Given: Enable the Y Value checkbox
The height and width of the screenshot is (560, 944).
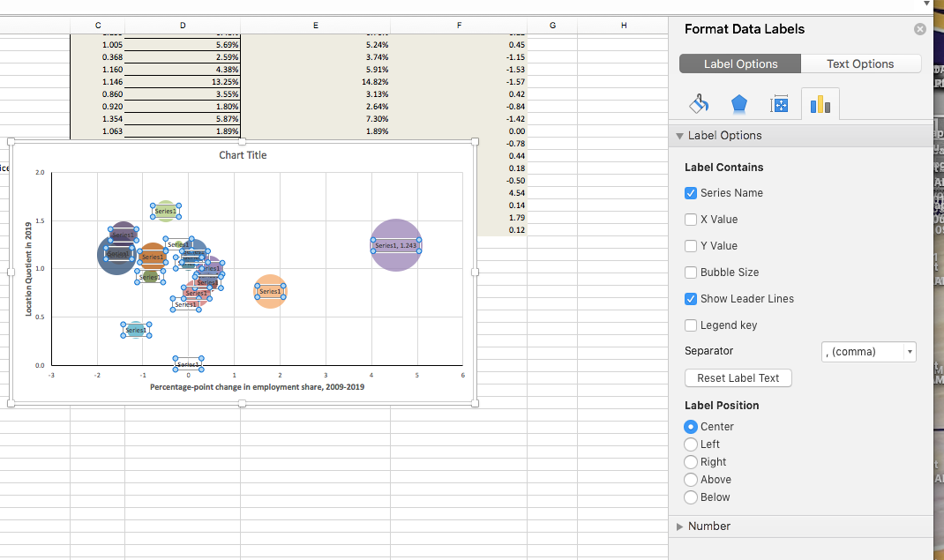Looking at the screenshot, I should (690, 245).
